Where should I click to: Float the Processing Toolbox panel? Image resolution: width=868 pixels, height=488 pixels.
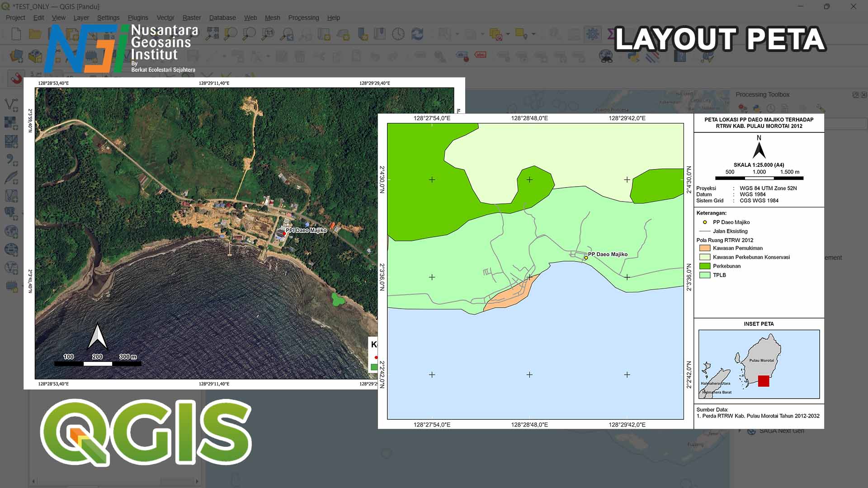[855, 95]
